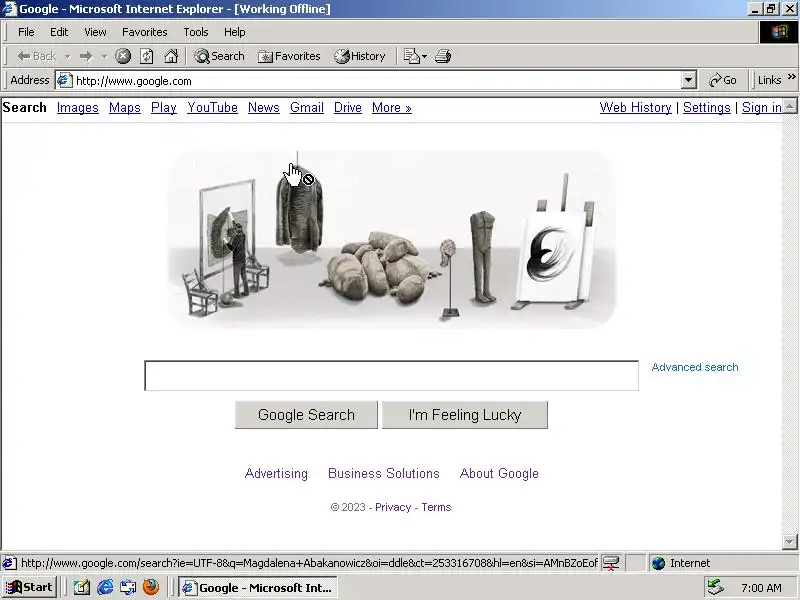800x600 pixels.
Task: Click the Mail toolbar icon
Action: pos(411,56)
